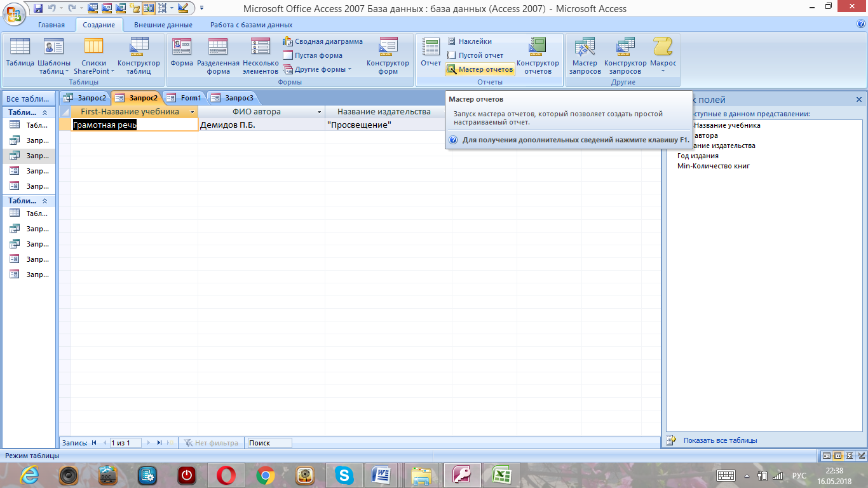Screen dimensions: 868x488
Task: Switch to the Form1 document tab
Action: point(184,98)
